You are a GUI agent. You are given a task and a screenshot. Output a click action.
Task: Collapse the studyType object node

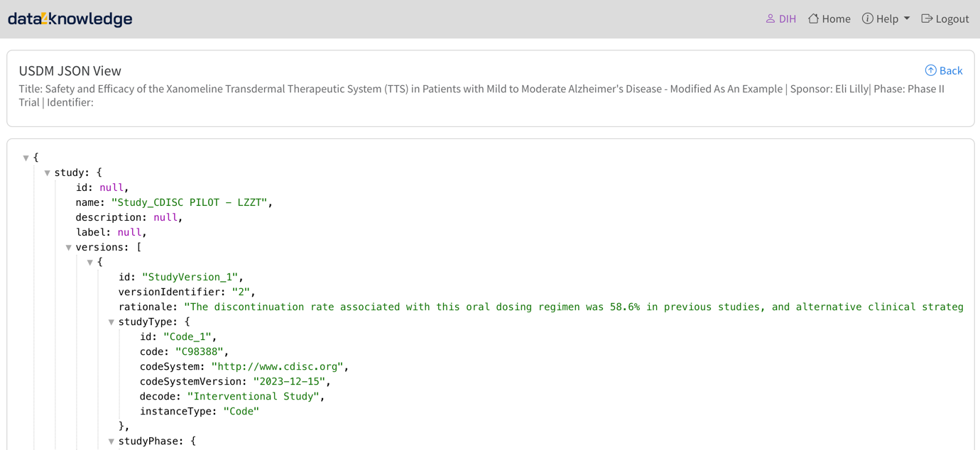click(x=111, y=321)
